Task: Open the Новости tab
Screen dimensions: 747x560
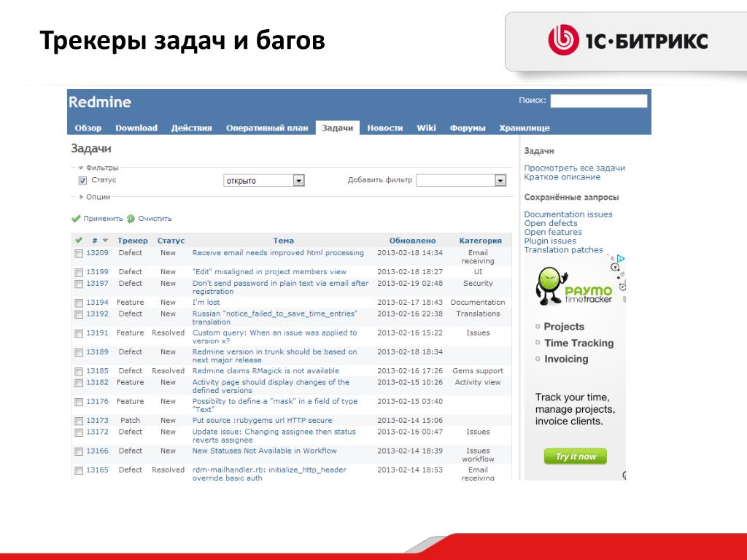Action: (385, 128)
